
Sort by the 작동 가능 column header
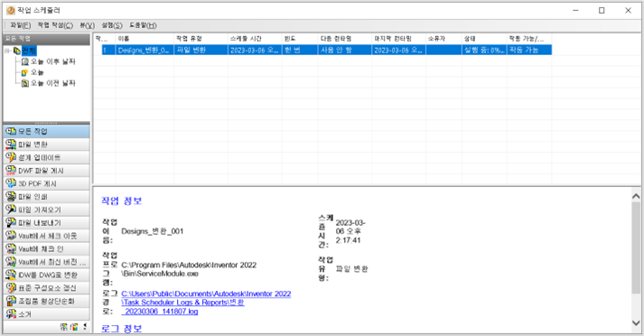point(529,39)
